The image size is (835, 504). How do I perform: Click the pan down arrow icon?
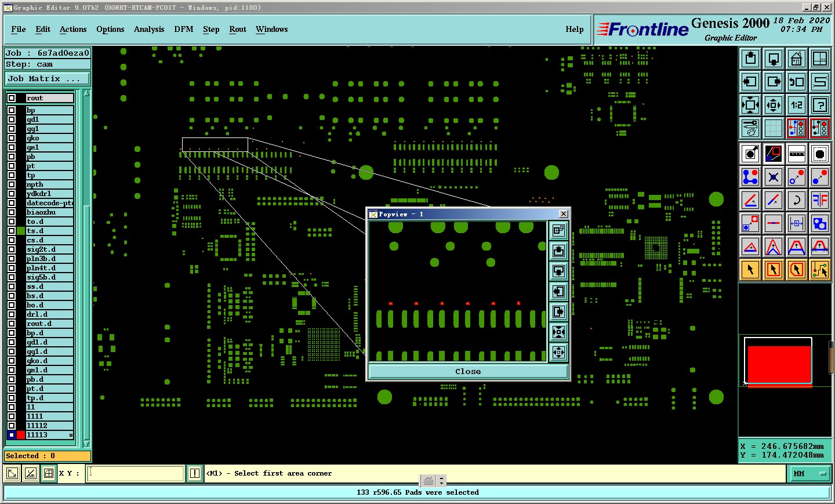pos(774,59)
